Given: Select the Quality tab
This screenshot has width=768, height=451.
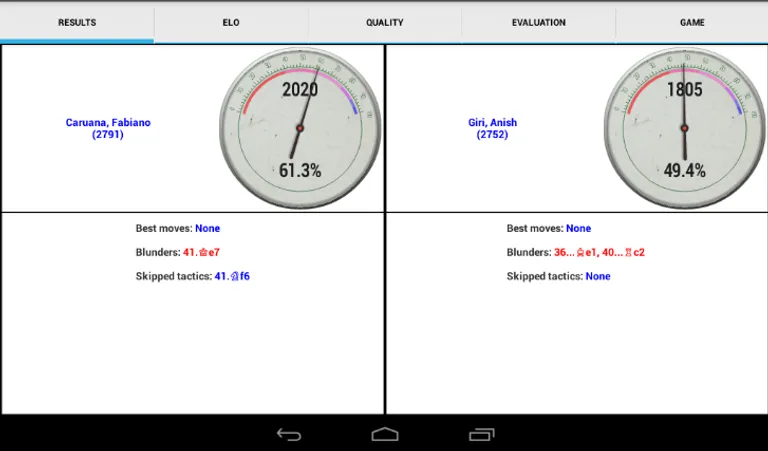Looking at the screenshot, I should [385, 22].
